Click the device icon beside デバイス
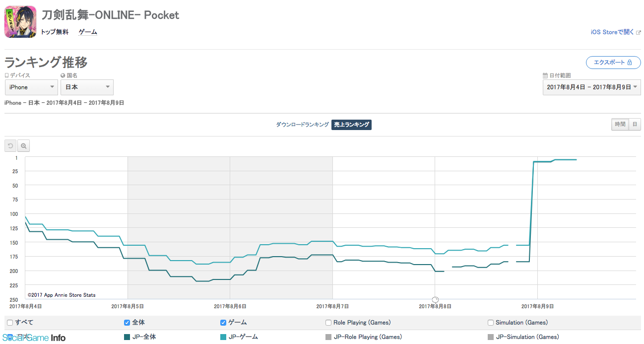 [x=7, y=76]
